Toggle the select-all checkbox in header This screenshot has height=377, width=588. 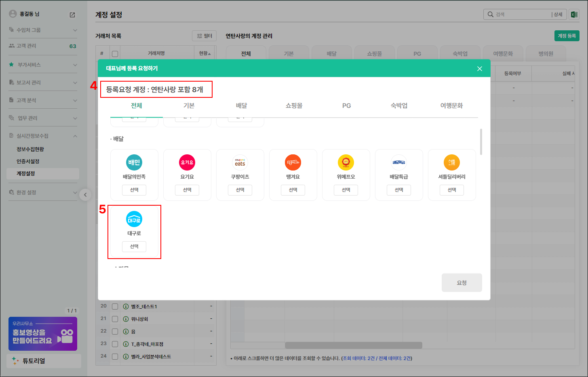[x=115, y=54]
